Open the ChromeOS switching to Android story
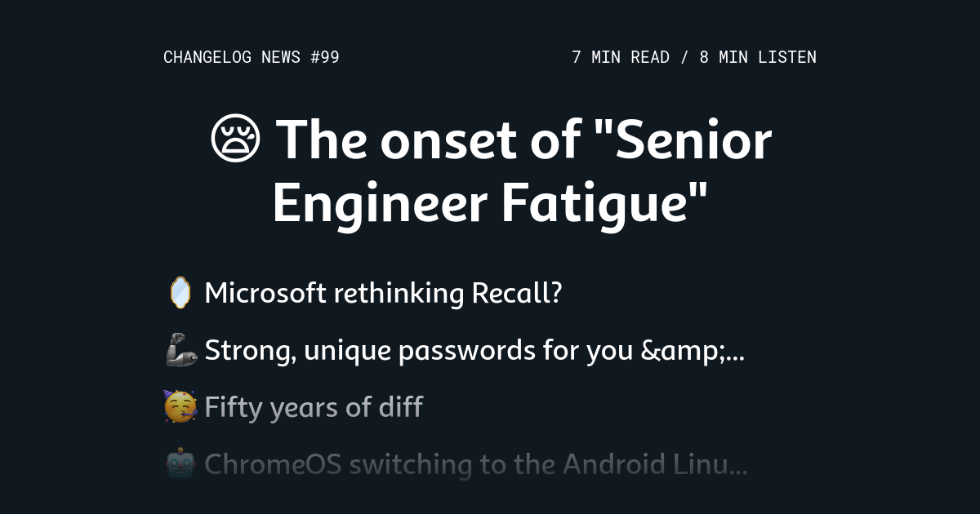Viewport: 980px width, 514px height. click(x=475, y=464)
